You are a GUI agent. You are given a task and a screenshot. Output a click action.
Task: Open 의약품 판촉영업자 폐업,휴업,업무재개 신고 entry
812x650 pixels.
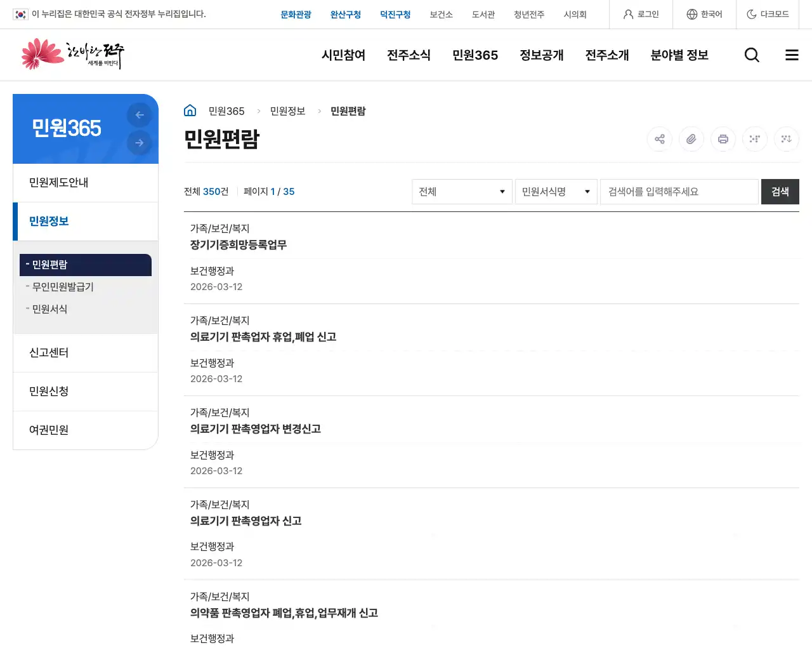[284, 613]
